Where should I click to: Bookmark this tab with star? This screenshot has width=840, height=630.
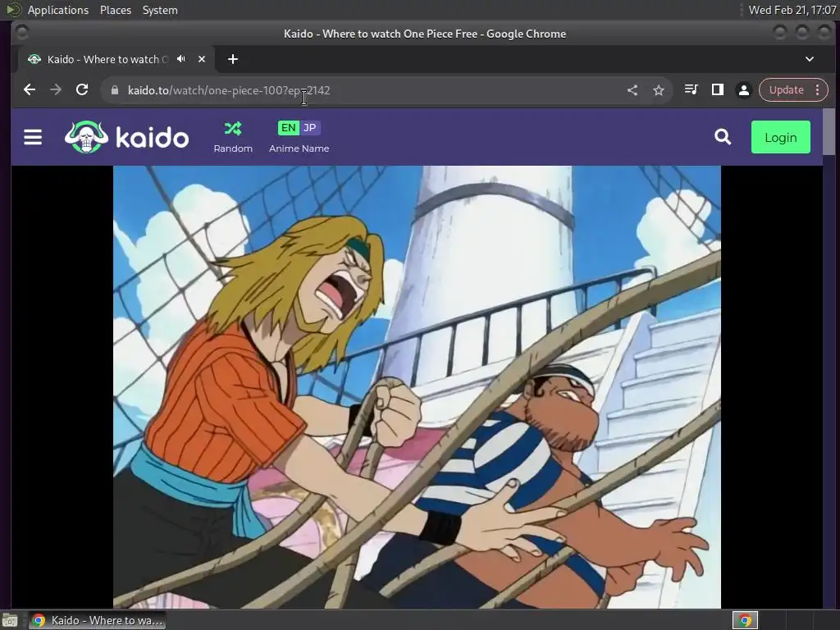point(659,90)
